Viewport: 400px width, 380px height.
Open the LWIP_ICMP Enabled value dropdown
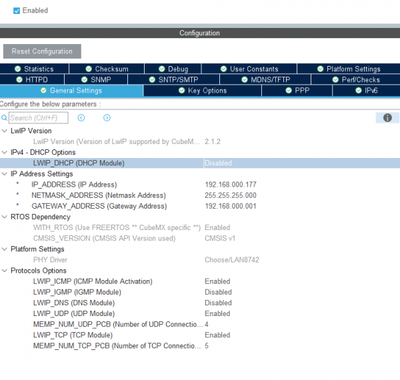[217, 281]
